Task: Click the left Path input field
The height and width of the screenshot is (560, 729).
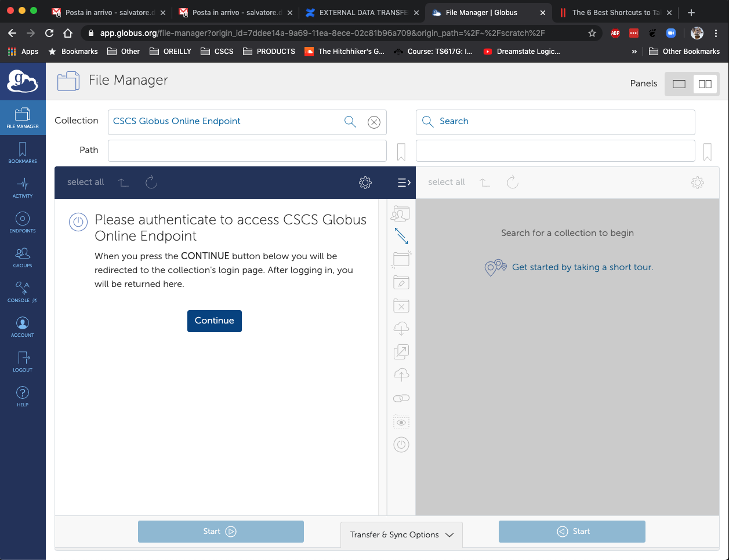Action: point(247,151)
